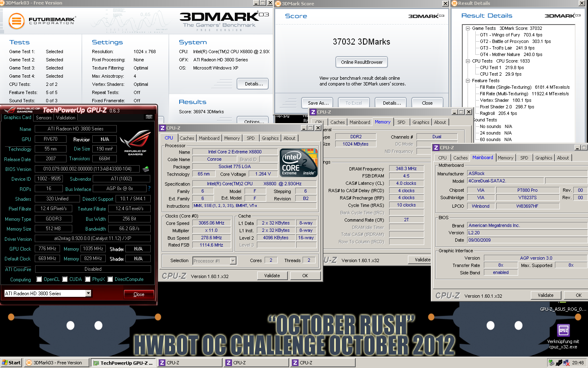Click the Details... button in 3DMark Score window
This screenshot has height=368, width=588.
pyautogui.click(x=392, y=103)
